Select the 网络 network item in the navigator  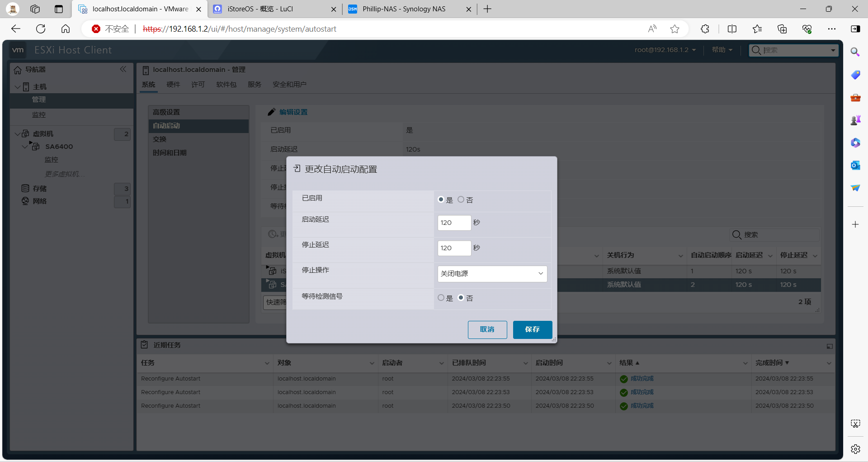click(x=39, y=201)
